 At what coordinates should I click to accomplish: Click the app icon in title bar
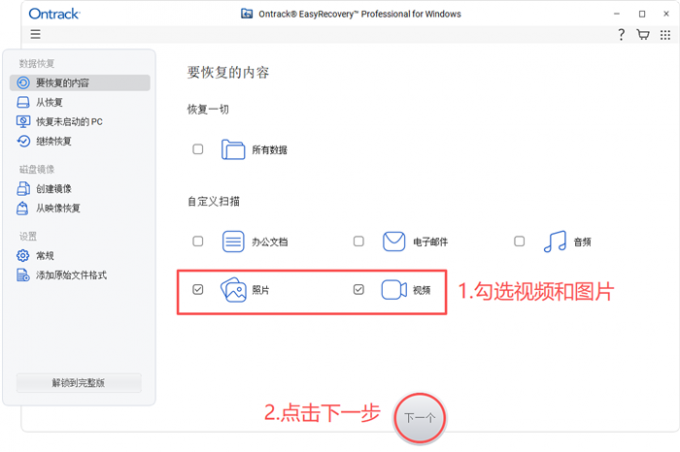(247, 14)
